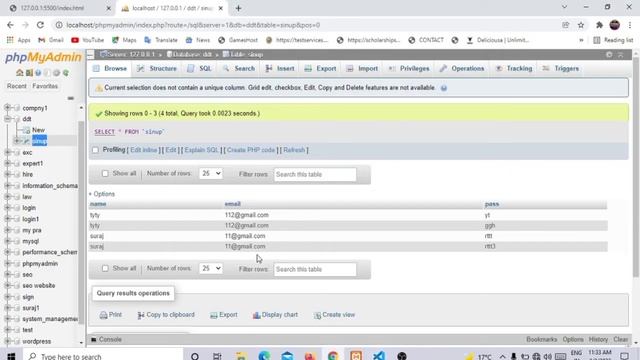Collapse the ddt database node
This screenshot has width=640, height=360.
7,119
